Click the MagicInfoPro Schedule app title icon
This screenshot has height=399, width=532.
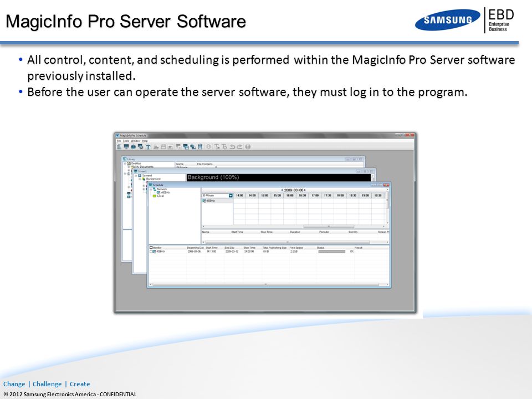click(x=117, y=135)
